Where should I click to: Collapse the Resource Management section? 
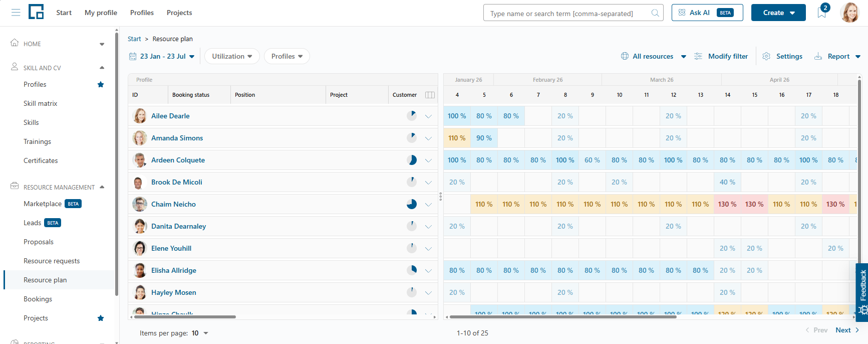coord(102,187)
